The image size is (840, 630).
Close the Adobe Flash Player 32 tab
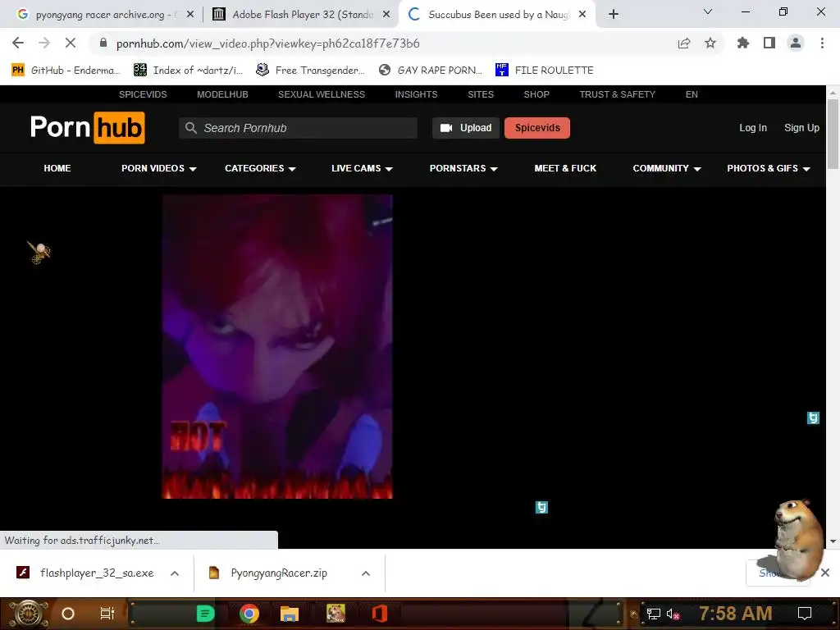tap(386, 15)
